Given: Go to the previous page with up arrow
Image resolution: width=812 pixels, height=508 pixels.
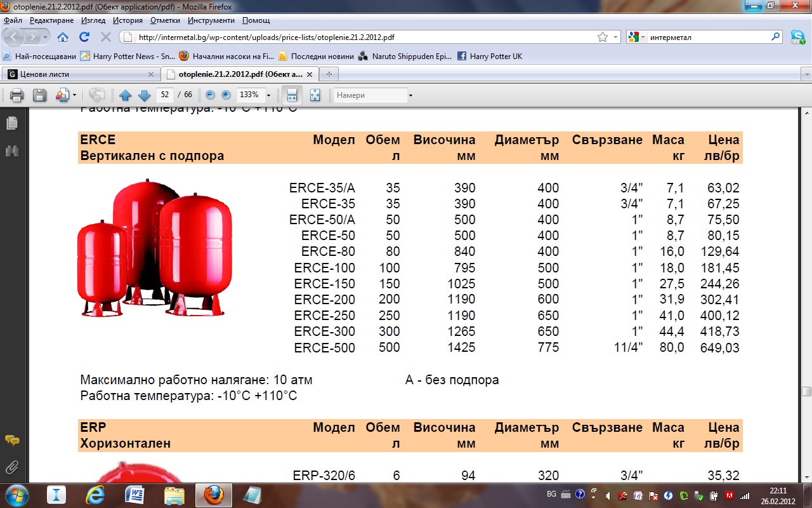Looking at the screenshot, I should pos(125,95).
